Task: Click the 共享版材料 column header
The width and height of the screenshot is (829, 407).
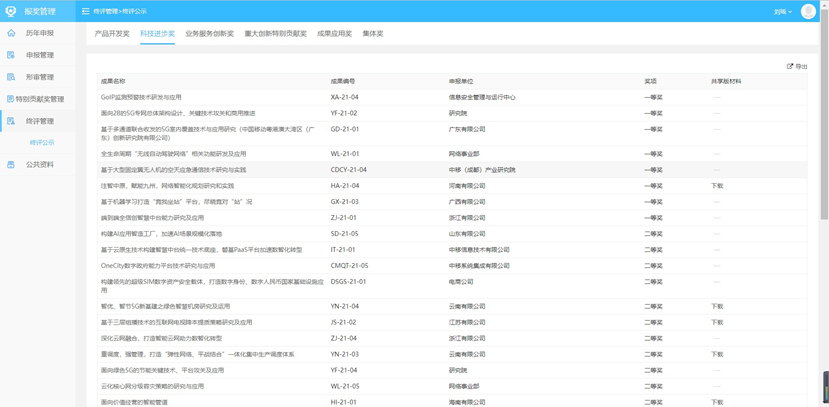Action: coord(726,81)
